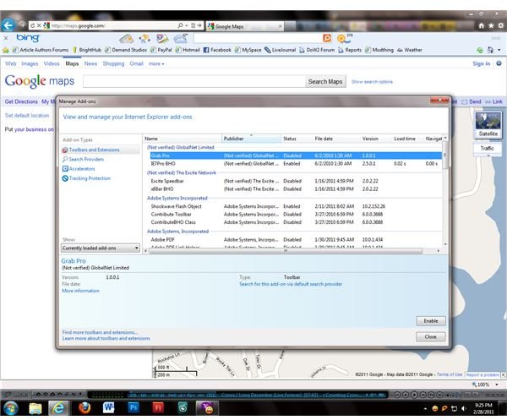Select Contribute Toolbar add-on row
Image resolution: width=507 pixels, height=420 pixels.
[x=296, y=215]
